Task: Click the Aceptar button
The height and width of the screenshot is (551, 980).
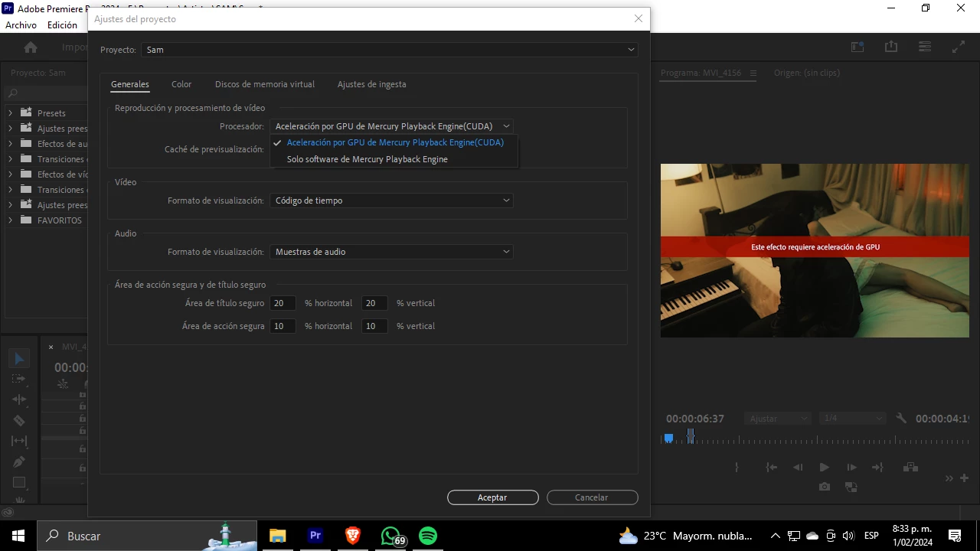Action: [x=492, y=497]
